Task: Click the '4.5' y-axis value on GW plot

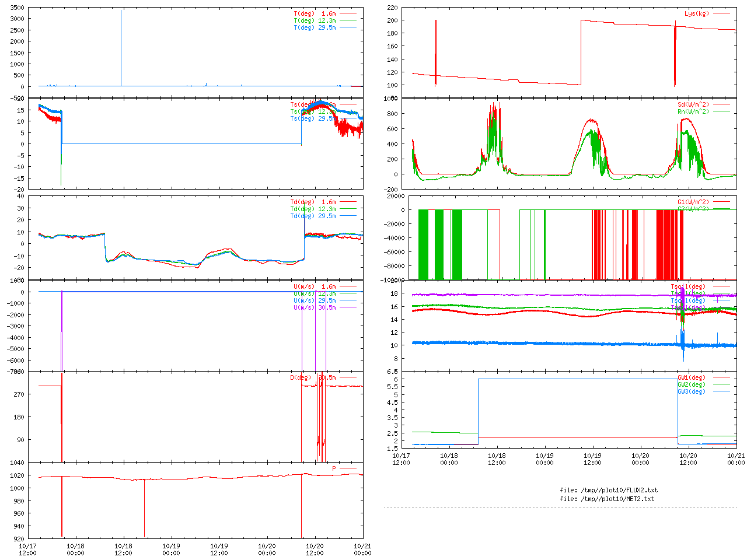Action: pyautogui.click(x=392, y=402)
